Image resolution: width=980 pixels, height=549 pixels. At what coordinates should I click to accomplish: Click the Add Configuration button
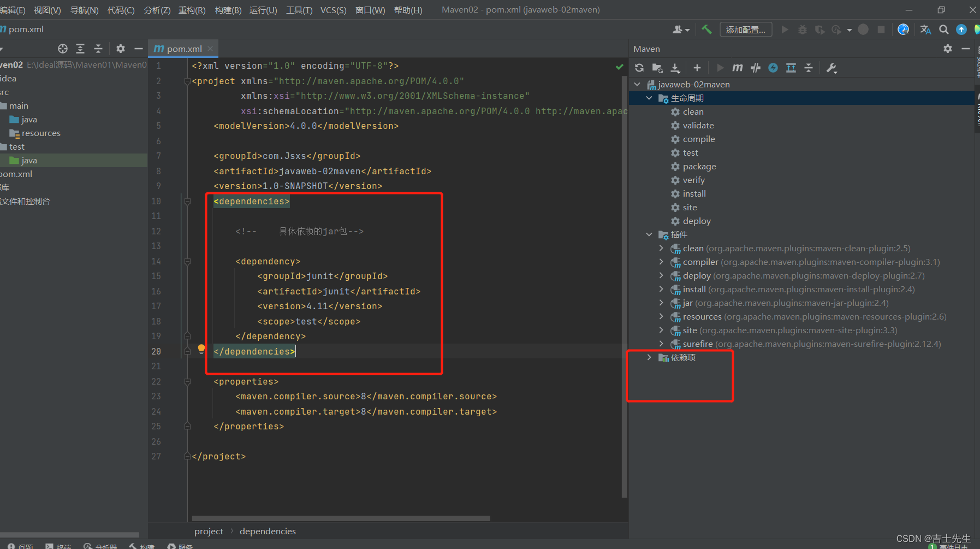coord(746,29)
